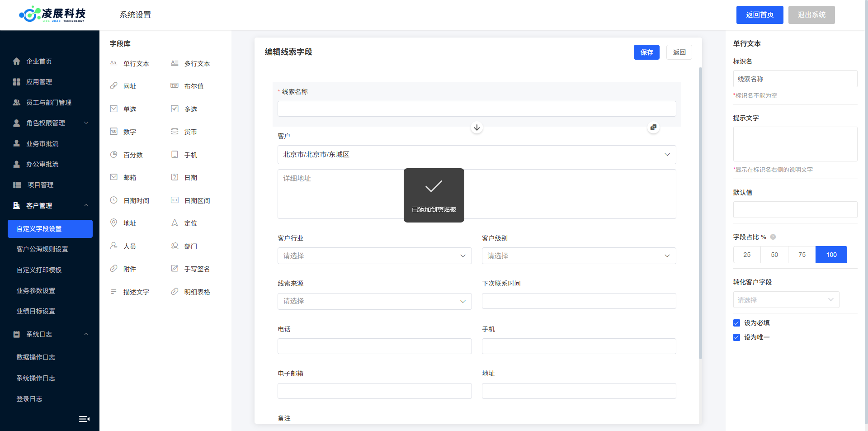Uncheck the 设为必填 checkbox
The image size is (868, 431).
(736, 323)
